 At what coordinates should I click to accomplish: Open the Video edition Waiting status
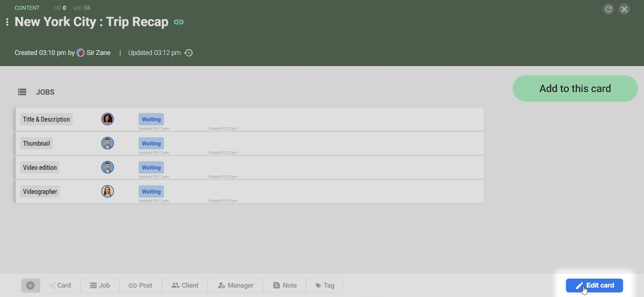[151, 167]
